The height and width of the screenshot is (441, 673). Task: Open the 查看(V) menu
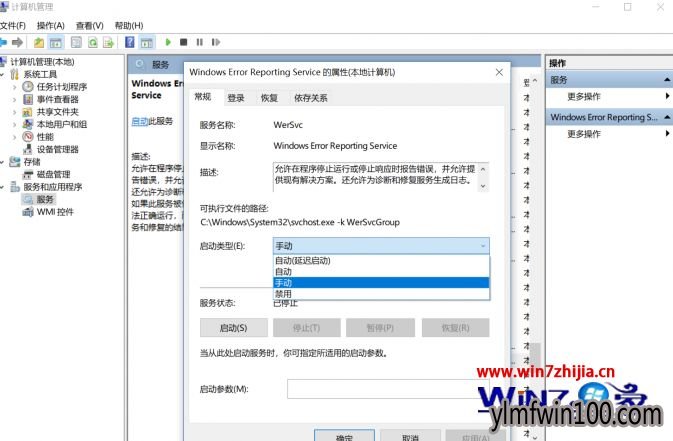(89, 26)
